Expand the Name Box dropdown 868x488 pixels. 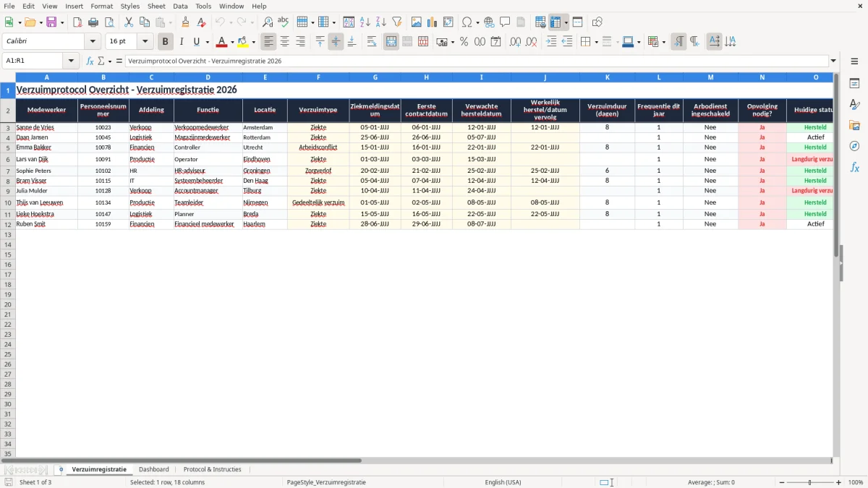point(71,61)
